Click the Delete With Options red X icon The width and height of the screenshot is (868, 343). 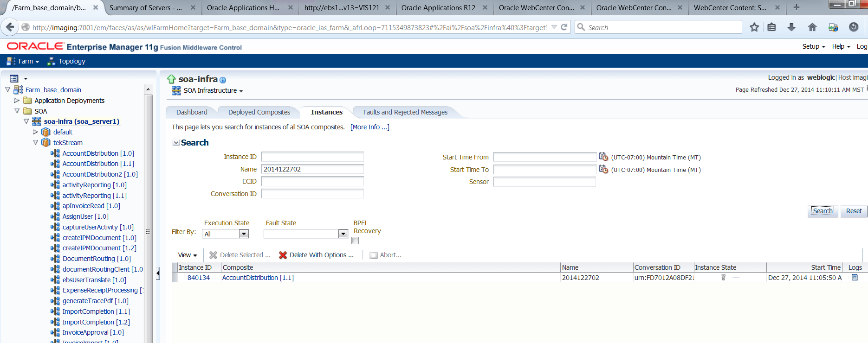(283, 255)
